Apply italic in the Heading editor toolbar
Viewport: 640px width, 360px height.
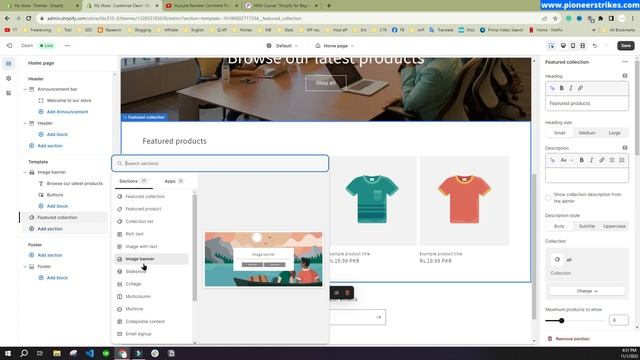click(x=571, y=88)
